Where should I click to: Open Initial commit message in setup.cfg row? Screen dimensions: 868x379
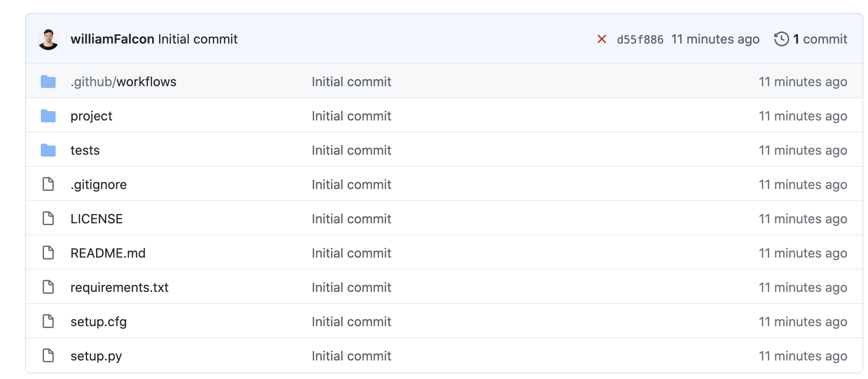(x=351, y=322)
